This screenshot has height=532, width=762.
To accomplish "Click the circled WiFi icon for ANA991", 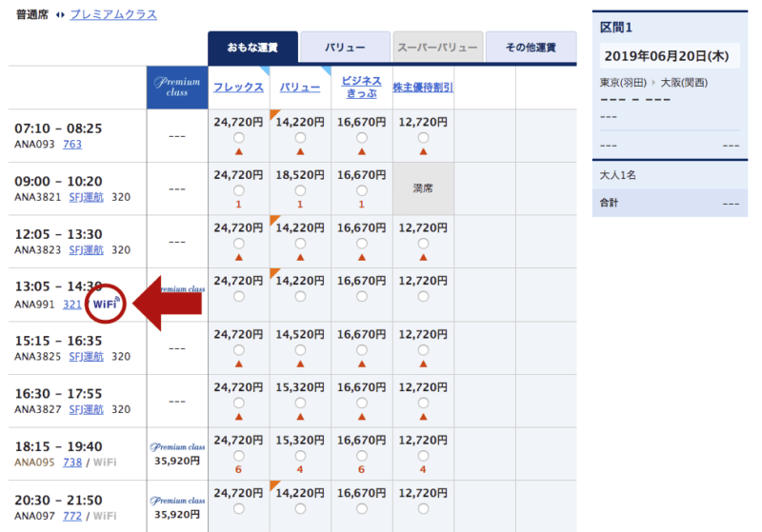I will click(x=106, y=304).
